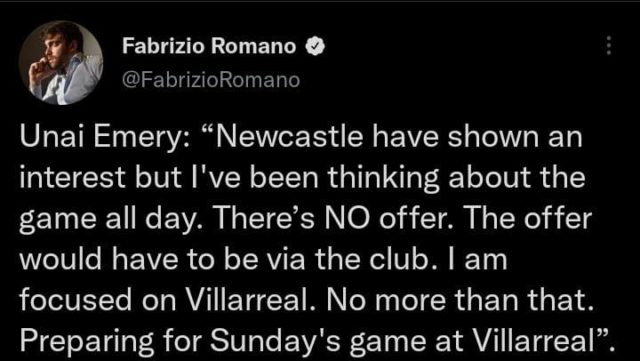Open the @FabrizioRomano handle link
This screenshot has height=361, width=640.
pyautogui.click(x=211, y=80)
